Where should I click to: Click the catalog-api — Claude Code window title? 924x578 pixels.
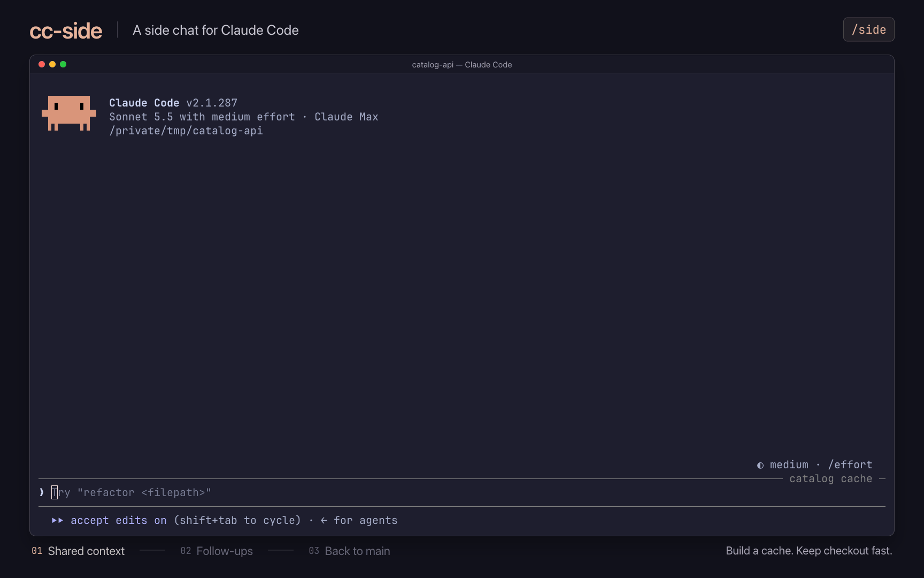pyautogui.click(x=462, y=64)
